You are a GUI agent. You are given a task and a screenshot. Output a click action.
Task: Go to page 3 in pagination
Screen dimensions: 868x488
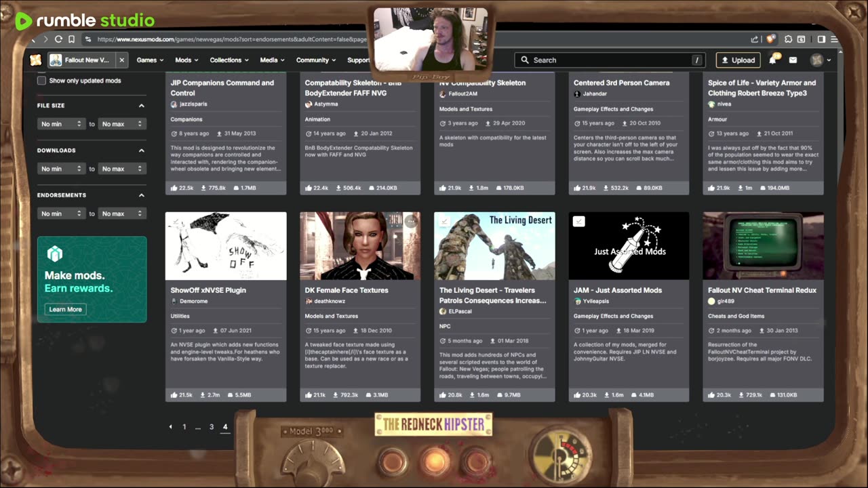click(x=212, y=427)
